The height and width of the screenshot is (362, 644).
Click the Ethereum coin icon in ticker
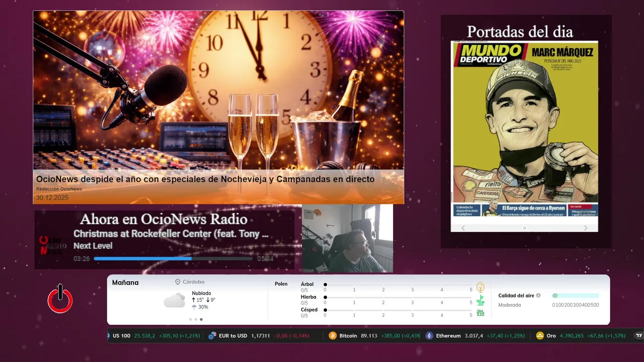click(x=429, y=336)
